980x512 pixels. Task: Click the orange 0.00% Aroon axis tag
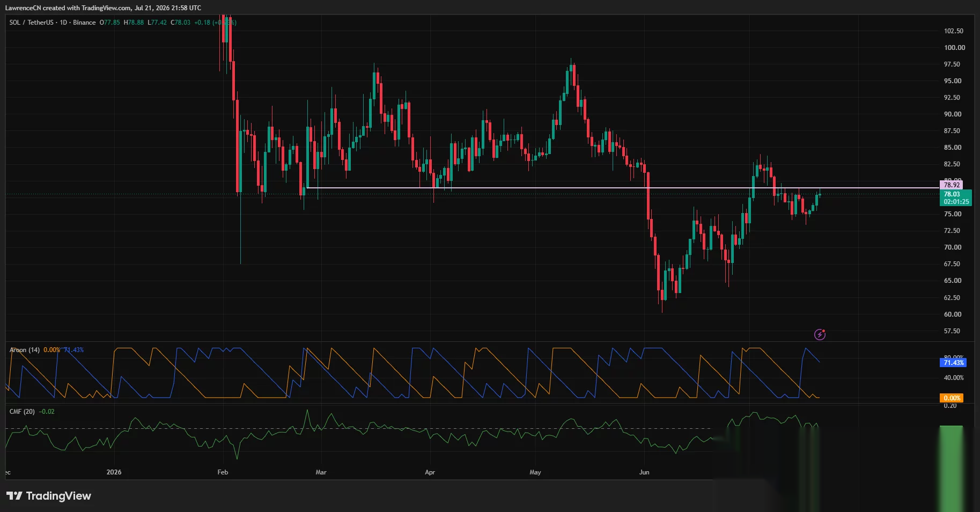(952, 398)
